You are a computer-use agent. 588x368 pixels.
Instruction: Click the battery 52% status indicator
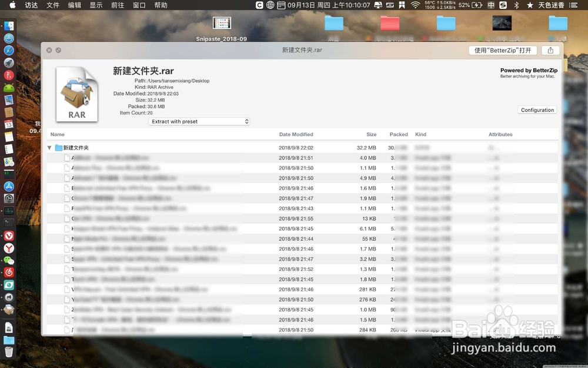[x=470, y=5]
